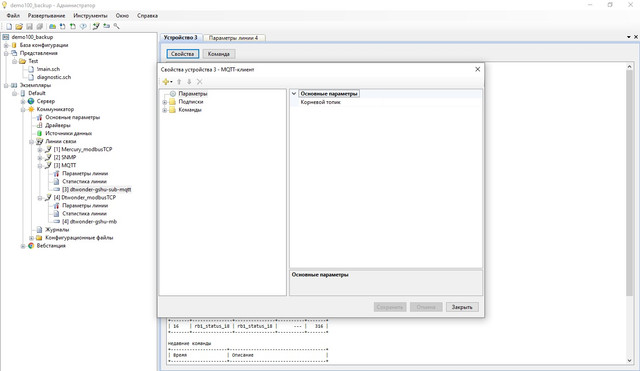Viewport: 640px width, 371px height.
Task: Click the download configuration toolbar icon
Action: [62, 26]
